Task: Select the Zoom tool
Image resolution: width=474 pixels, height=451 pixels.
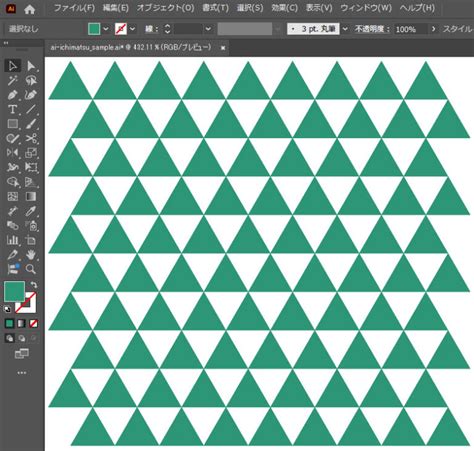Action: [31, 269]
